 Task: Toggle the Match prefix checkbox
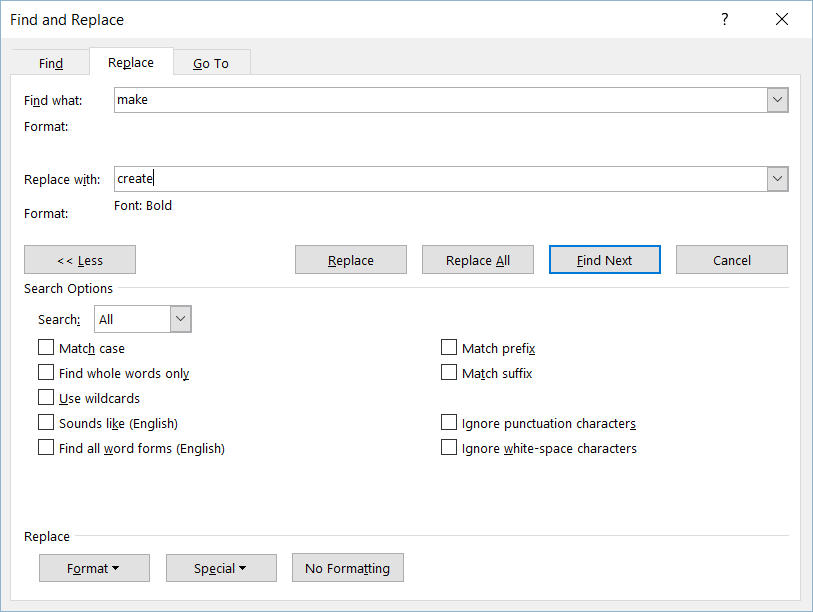click(448, 347)
